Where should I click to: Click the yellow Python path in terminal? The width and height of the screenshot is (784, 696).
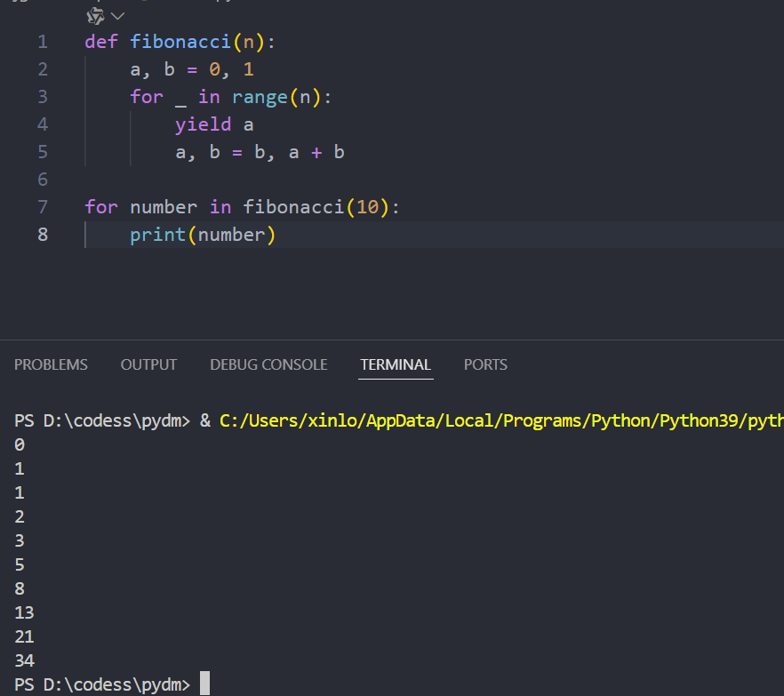pyautogui.click(x=501, y=421)
